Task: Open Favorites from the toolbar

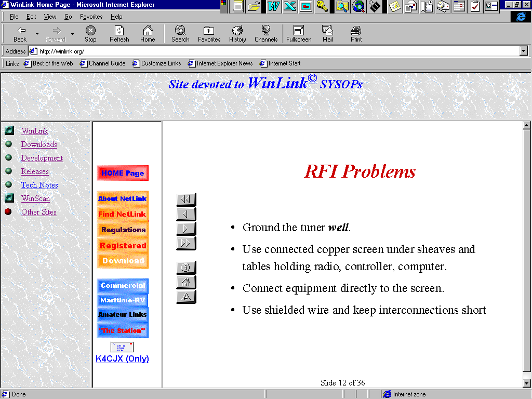Action: (209, 34)
